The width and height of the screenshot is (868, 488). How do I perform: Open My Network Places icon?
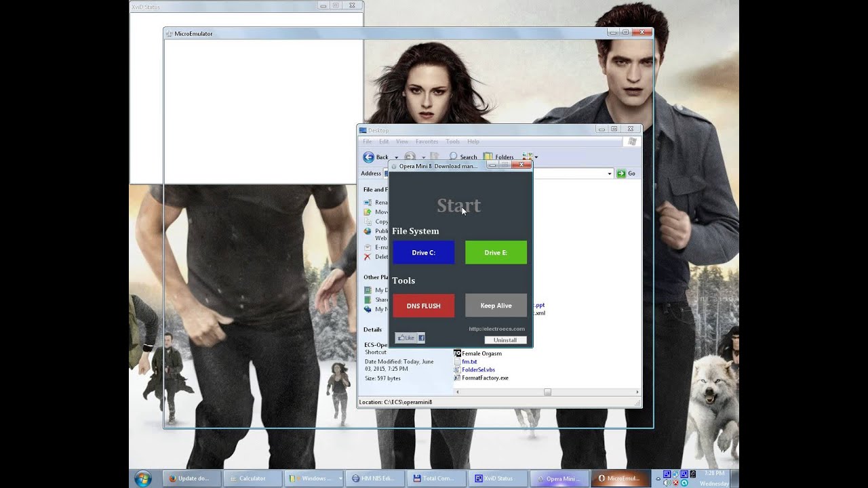tap(368, 309)
